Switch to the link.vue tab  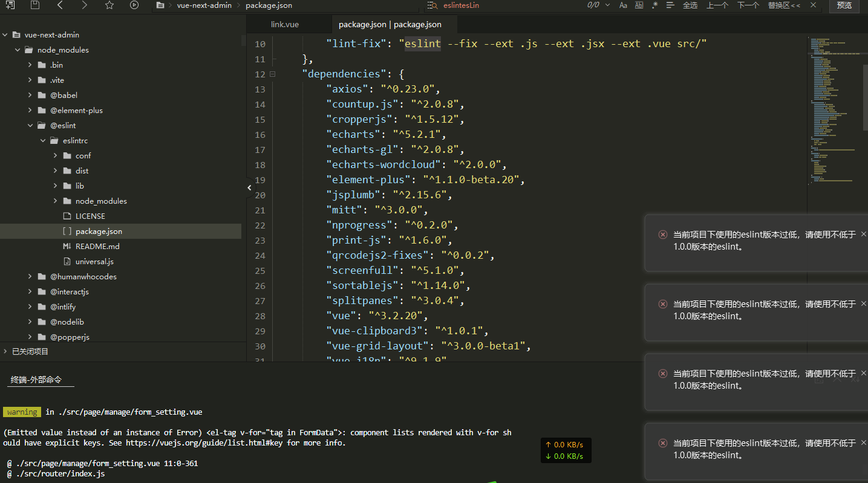click(x=285, y=24)
